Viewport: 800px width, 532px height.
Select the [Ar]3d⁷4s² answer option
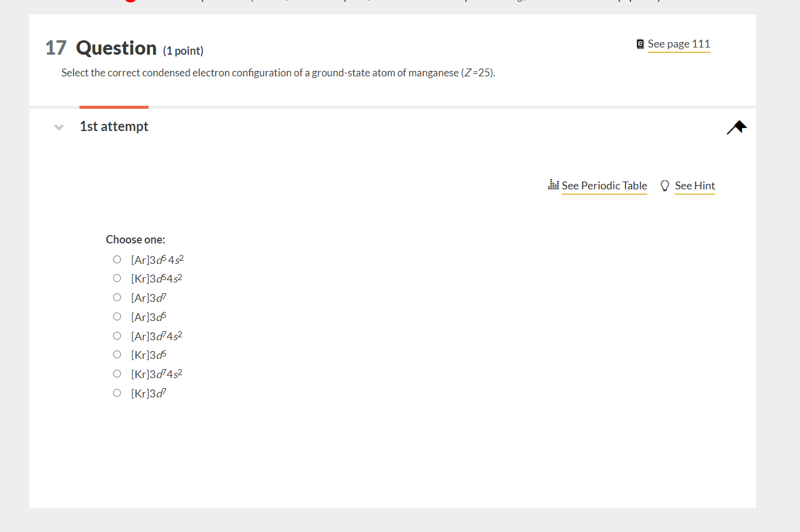coord(117,335)
